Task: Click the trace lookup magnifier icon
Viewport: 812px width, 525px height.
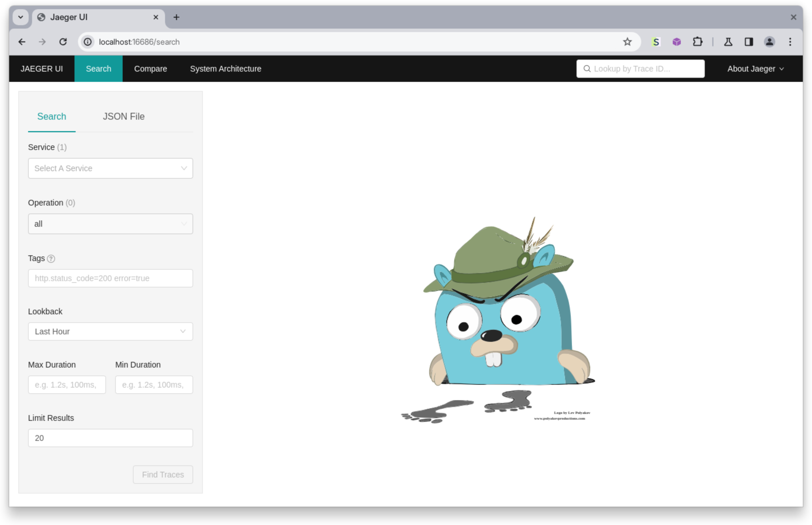Action: pyautogui.click(x=587, y=69)
